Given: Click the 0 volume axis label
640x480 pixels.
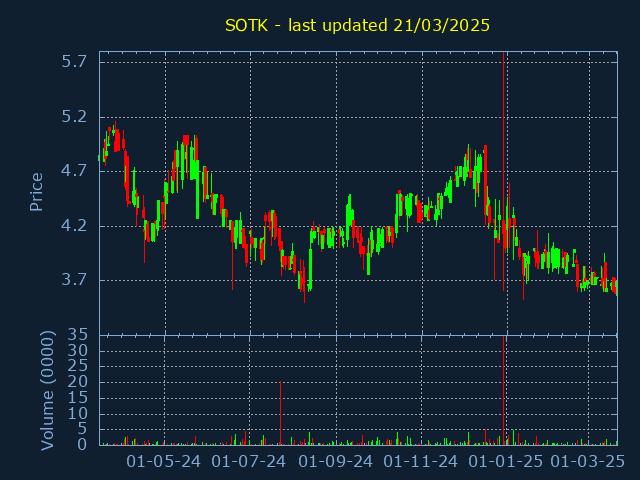Looking at the screenshot, I should 82,444.
